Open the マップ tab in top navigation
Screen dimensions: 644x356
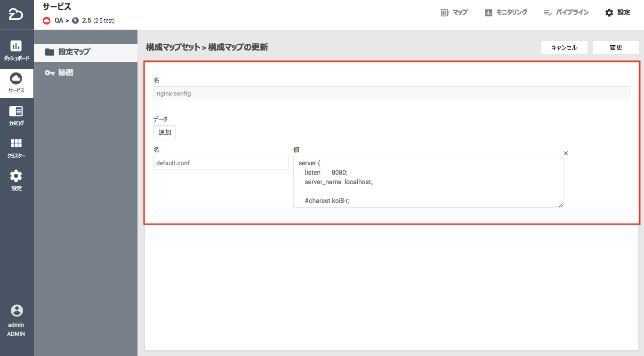tap(454, 13)
